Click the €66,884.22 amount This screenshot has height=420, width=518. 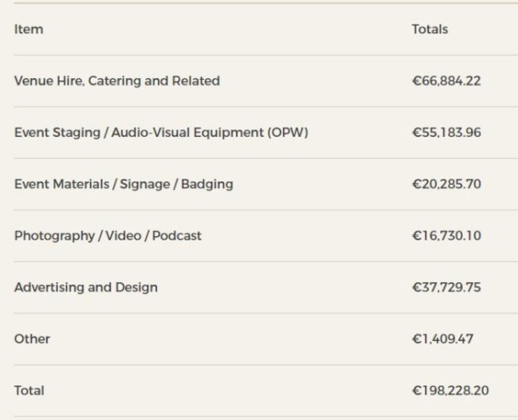(x=446, y=80)
